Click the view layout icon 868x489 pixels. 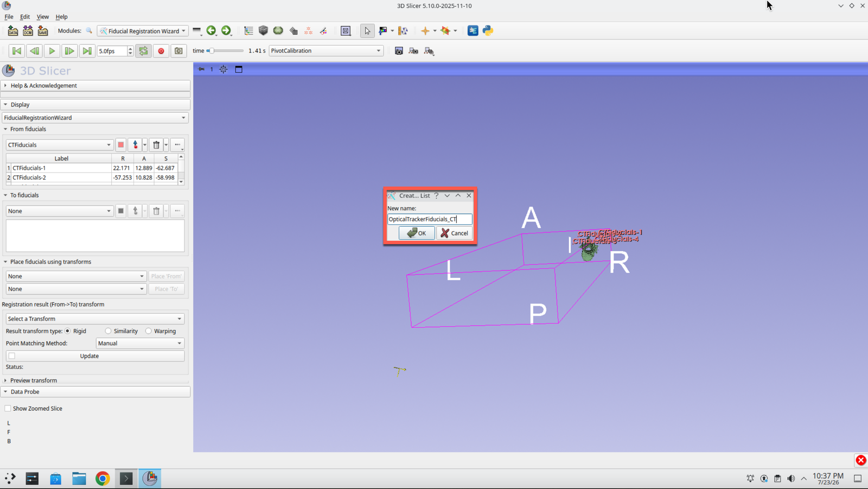point(346,31)
